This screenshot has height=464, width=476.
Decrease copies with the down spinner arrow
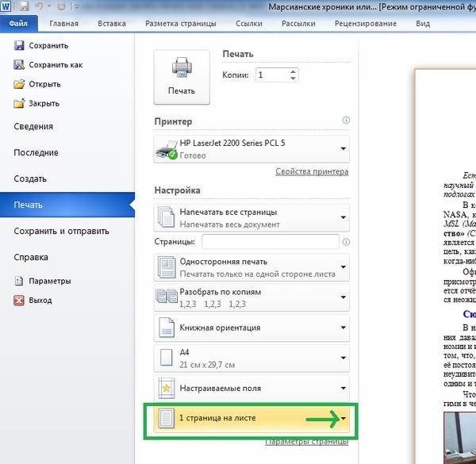tap(293, 79)
